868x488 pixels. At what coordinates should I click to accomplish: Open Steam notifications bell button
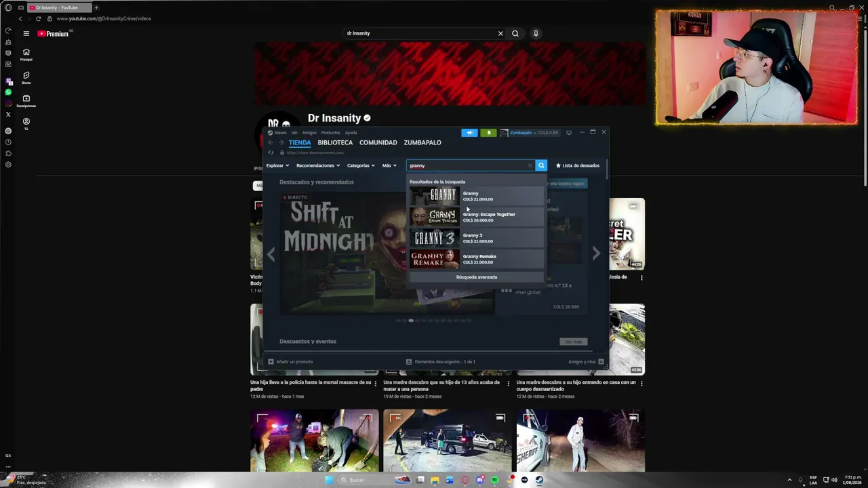tap(488, 133)
